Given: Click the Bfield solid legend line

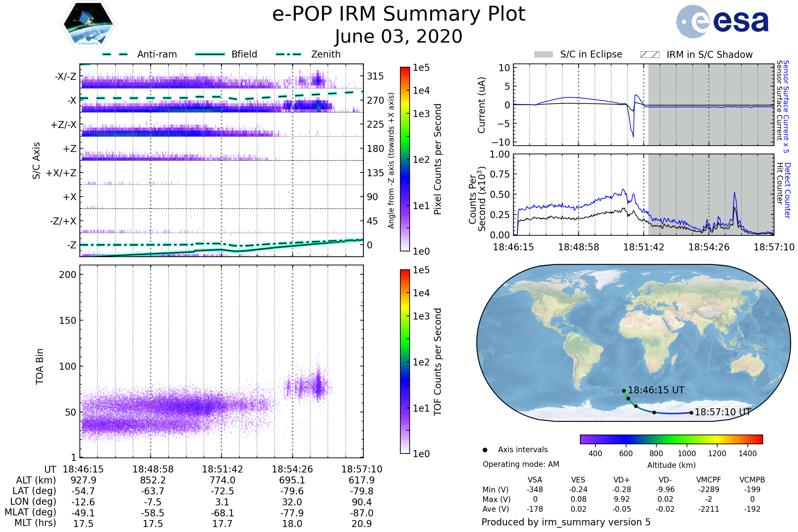Looking at the screenshot, I should [210, 54].
